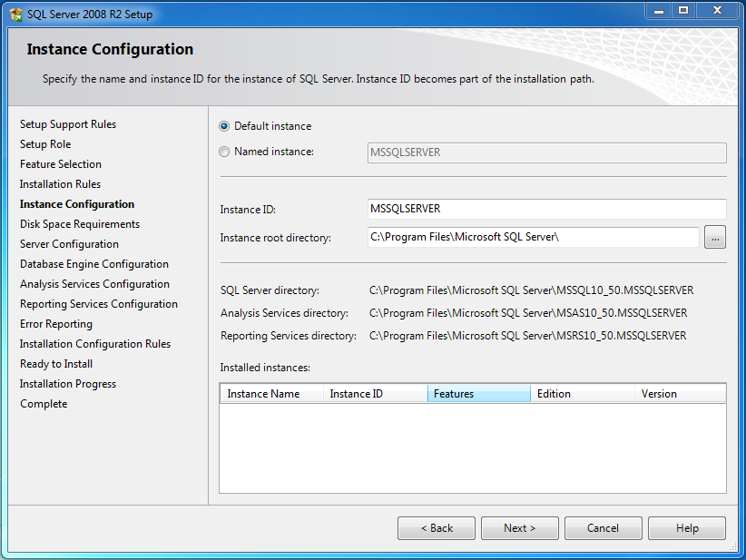Open Help for this setup page
Screen dimensions: 746x560
[x=687, y=528]
